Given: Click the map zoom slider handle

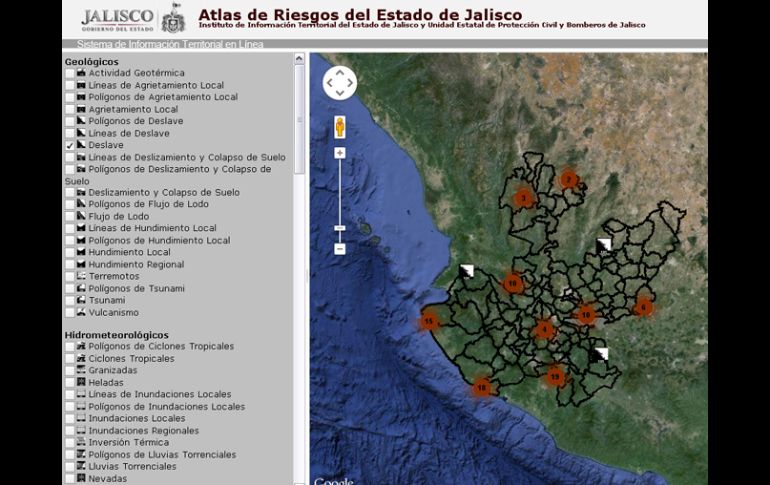Looking at the screenshot, I should coord(340,228).
